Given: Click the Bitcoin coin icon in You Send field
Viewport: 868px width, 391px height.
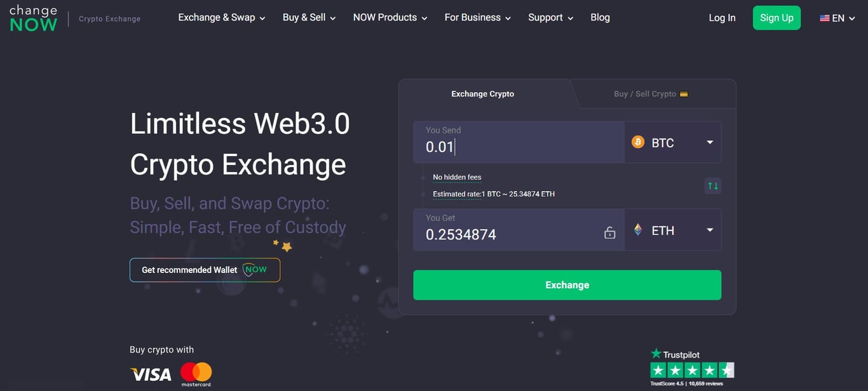Looking at the screenshot, I should (637, 142).
